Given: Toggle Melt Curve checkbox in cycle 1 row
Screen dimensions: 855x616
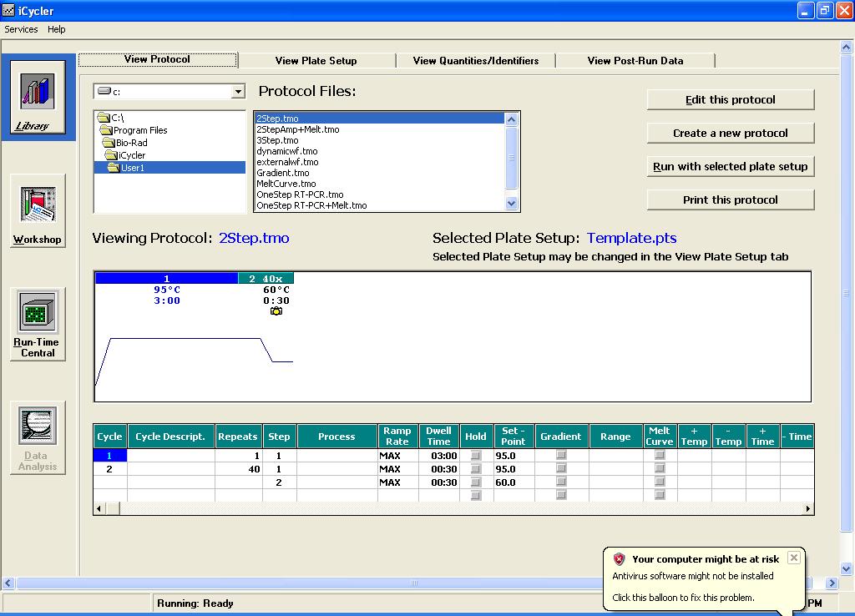Looking at the screenshot, I should pos(660,455).
